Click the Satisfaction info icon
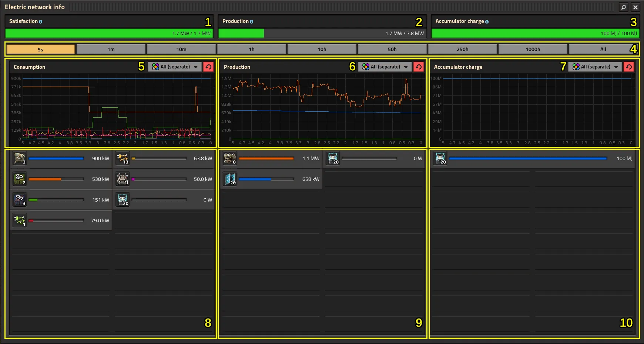 point(40,22)
